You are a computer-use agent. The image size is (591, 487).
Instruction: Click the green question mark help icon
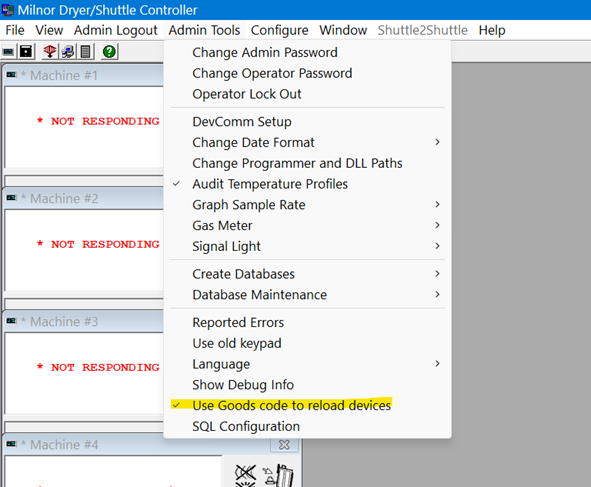(x=109, y=51)
